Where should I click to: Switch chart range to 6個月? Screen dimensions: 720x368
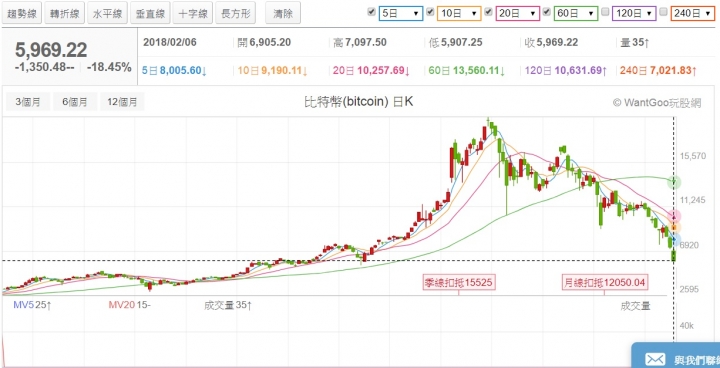click(75, 102)
